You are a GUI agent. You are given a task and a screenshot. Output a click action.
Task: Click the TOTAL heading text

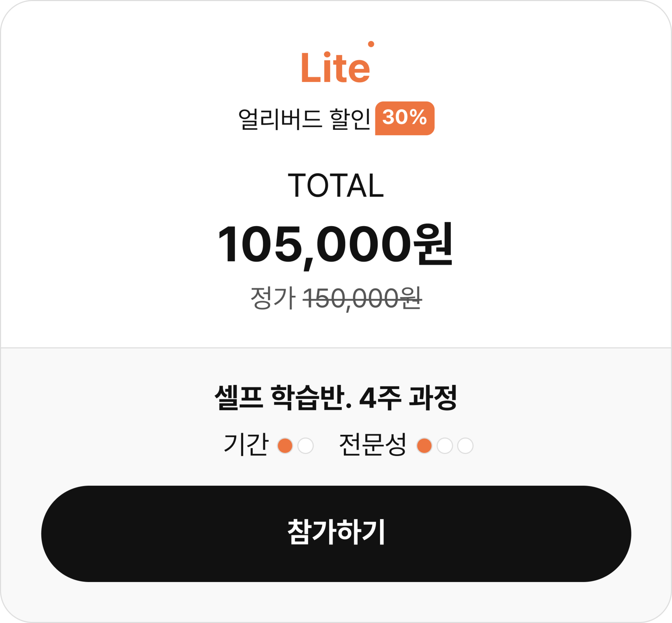(336, 185)
